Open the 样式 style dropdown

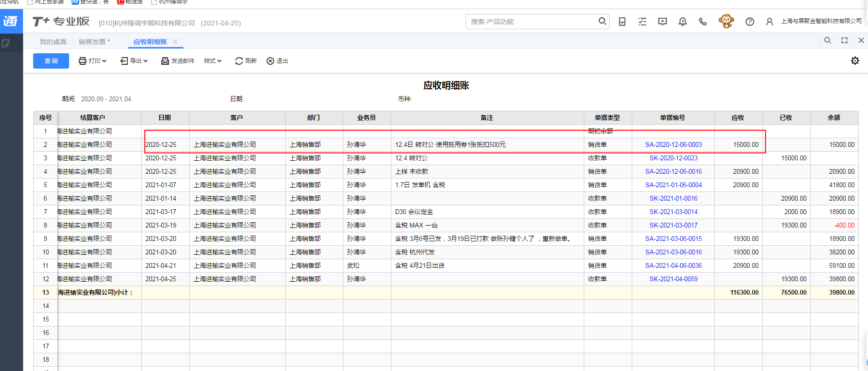[213, 61]
